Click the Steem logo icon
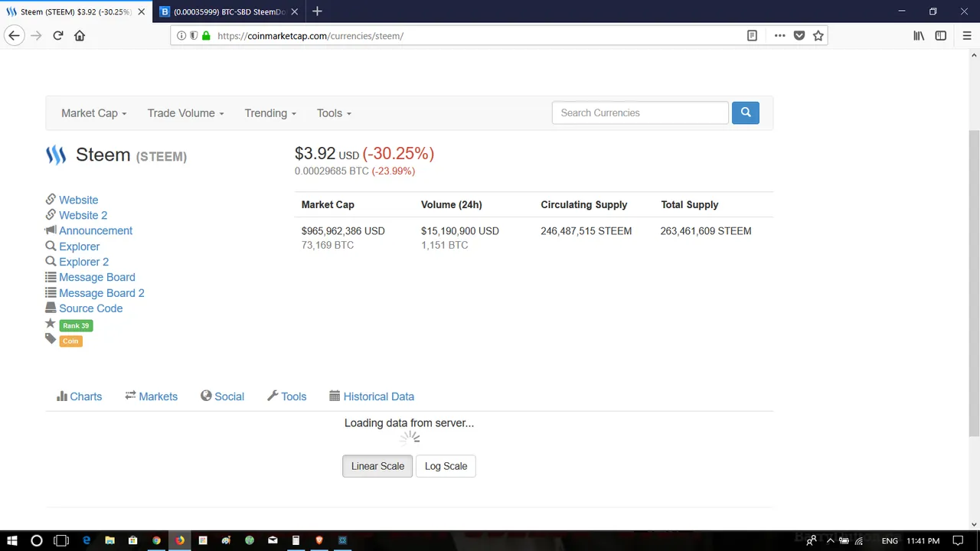Screen dimensions: 980x551 (x=56, y=155)
